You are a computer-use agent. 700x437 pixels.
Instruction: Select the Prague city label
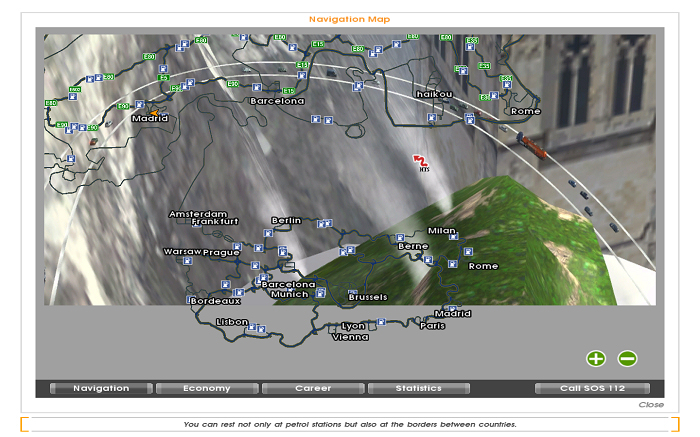[221, 253]
